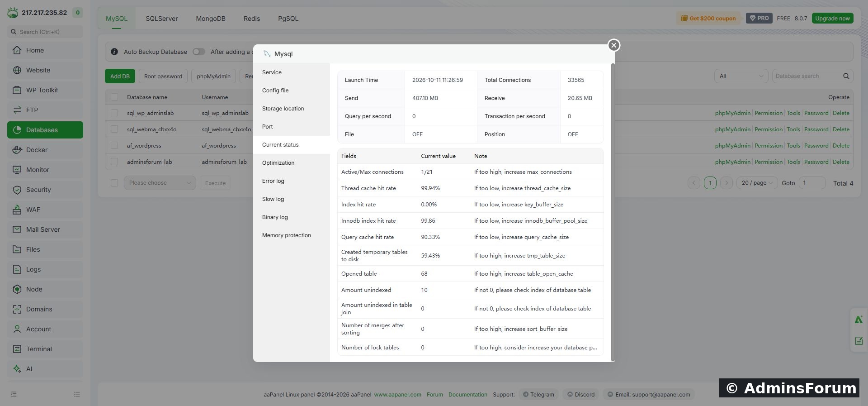Click the Node cube icon

coord(17,289)
